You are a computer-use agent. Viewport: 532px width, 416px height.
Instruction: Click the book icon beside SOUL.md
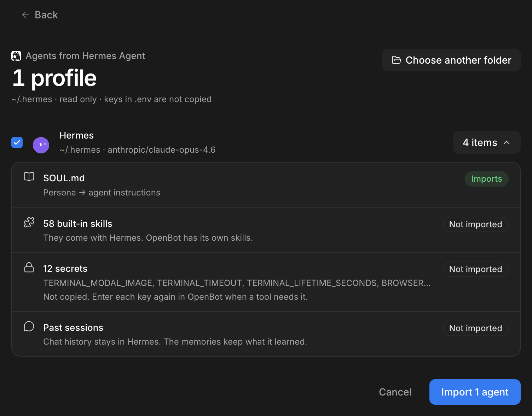(x=29, y=177)
